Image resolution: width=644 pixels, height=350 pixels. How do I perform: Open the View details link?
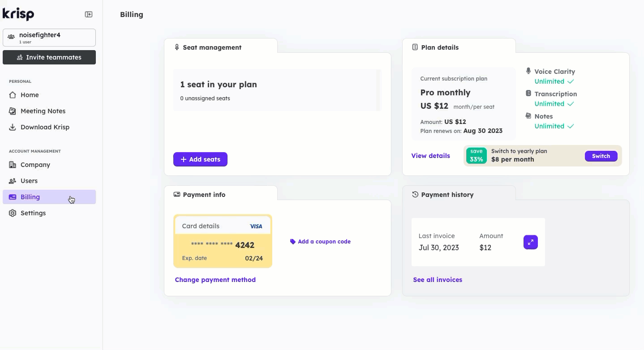(x=431, y=156)
